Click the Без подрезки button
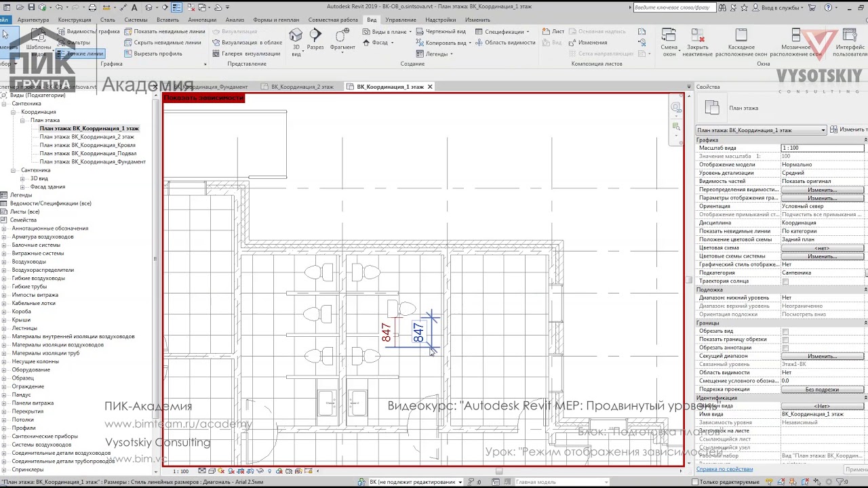The width and height of the screenshot is (868, 488). pyautogui.click(x=823, y=389)
